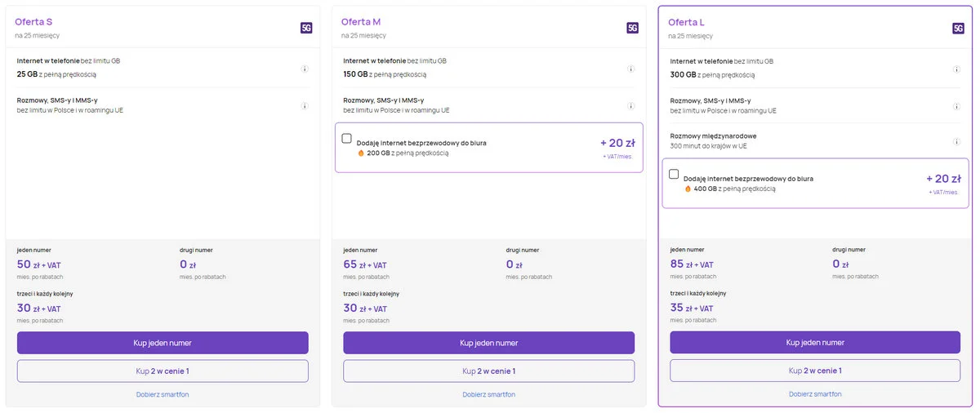Click the Oferta L title
Image resolution: width=980 pixels, height=413 pixels.
tap(687, 21)
